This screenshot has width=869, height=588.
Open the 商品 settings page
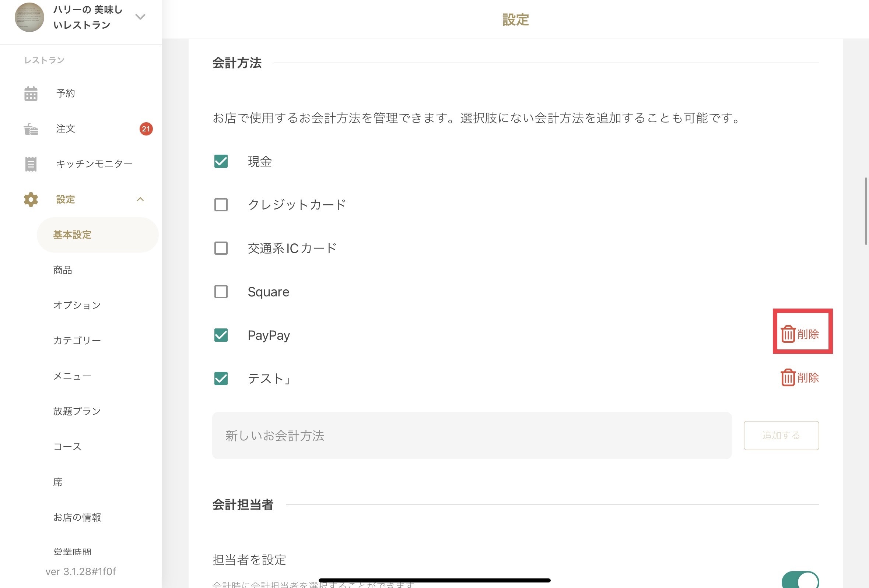[63, 270]
